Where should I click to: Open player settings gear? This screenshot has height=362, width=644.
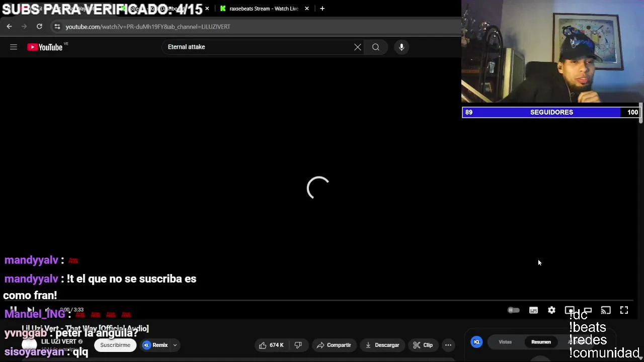point(551,310)
